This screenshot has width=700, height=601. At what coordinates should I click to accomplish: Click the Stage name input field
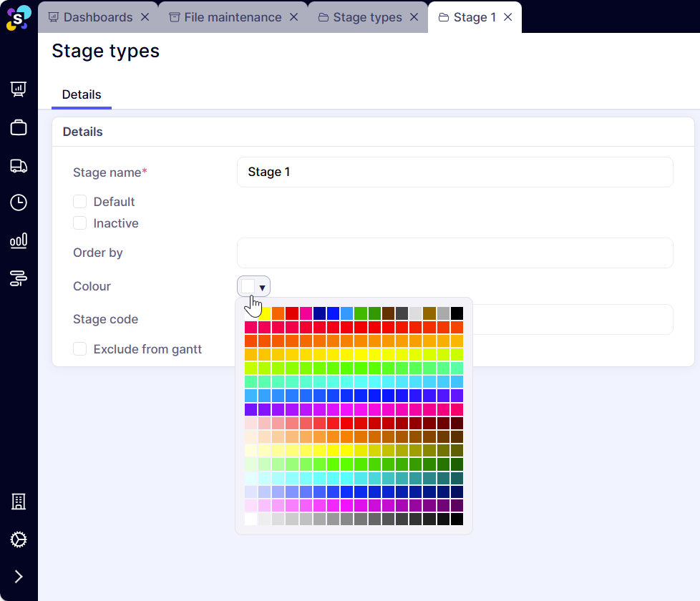[454, 172]
